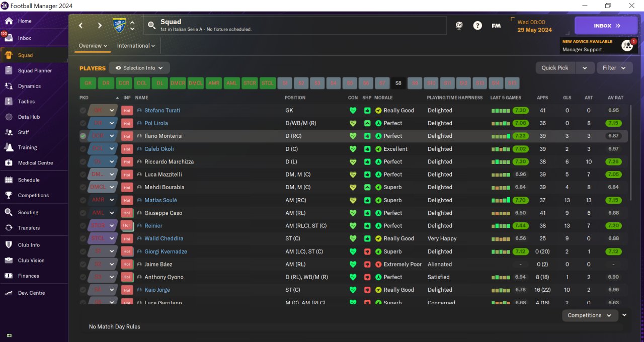The width and height of the screenshot is (644, 342).
Task: Select the S8 substitute tab
Action: [x=398, y=83]
